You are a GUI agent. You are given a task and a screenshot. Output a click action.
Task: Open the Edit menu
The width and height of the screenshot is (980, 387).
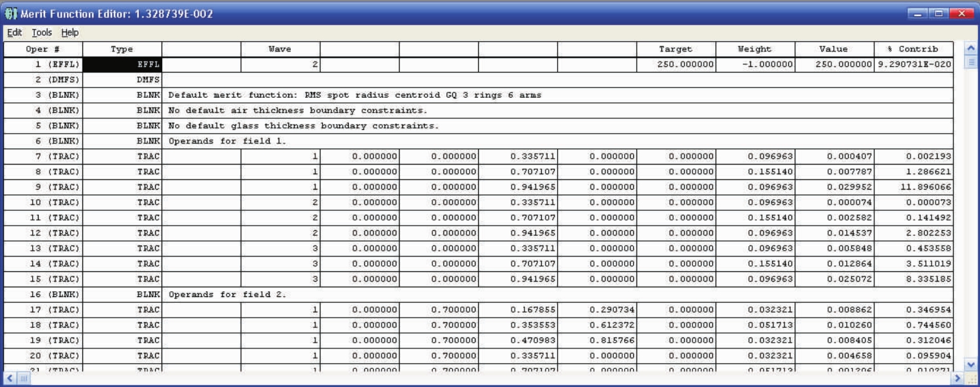click(x=15, y=33)
